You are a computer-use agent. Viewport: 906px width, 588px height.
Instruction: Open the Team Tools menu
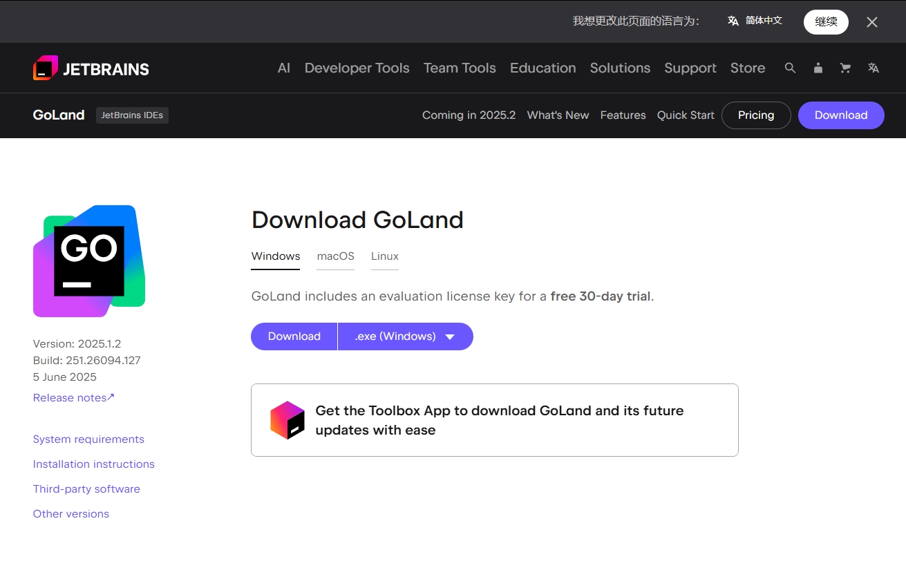(x=460, y=68)
